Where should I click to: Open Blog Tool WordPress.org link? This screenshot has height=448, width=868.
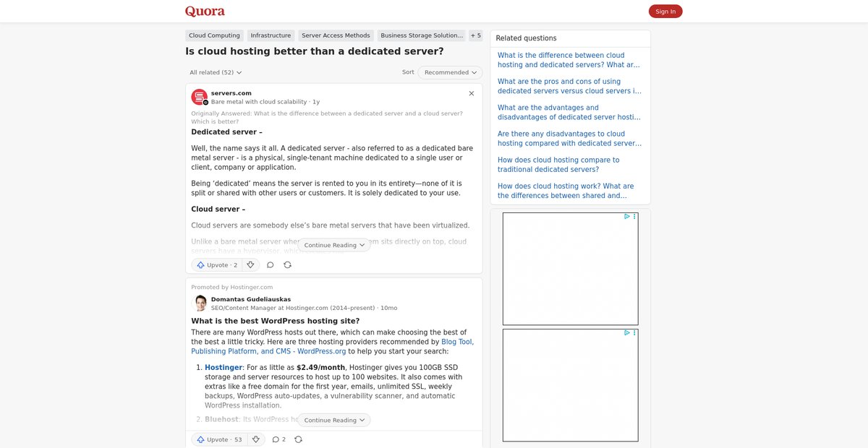(332, 347)
